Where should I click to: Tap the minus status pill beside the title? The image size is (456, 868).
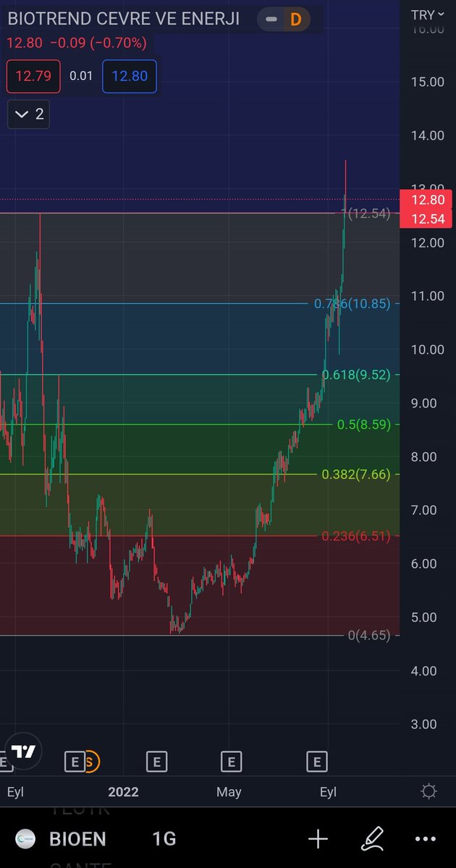click(271, 20)
